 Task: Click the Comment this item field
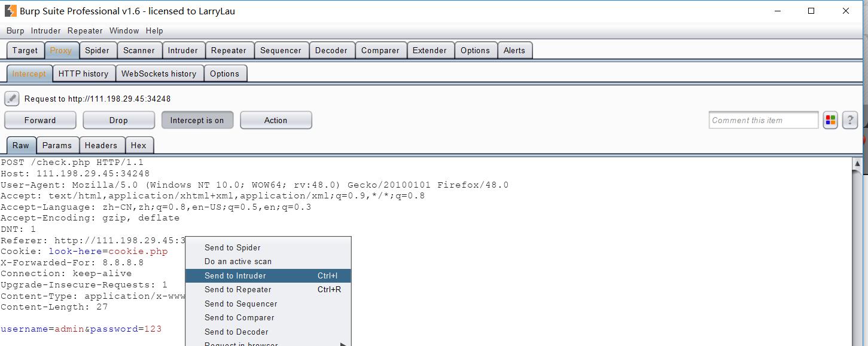tap(763, 120)
